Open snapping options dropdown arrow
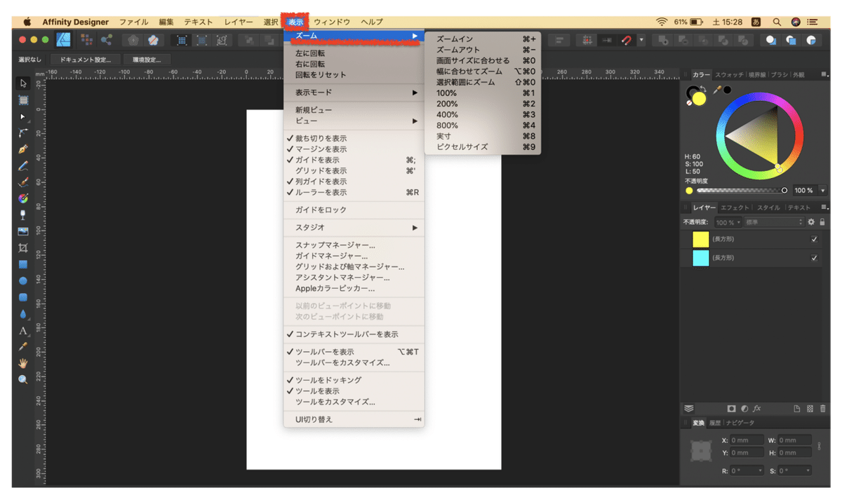 [x=641, y=40]
